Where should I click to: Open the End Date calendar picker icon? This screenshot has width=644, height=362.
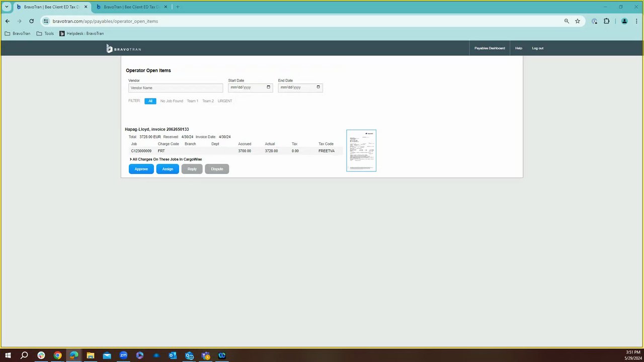point(318,87)
